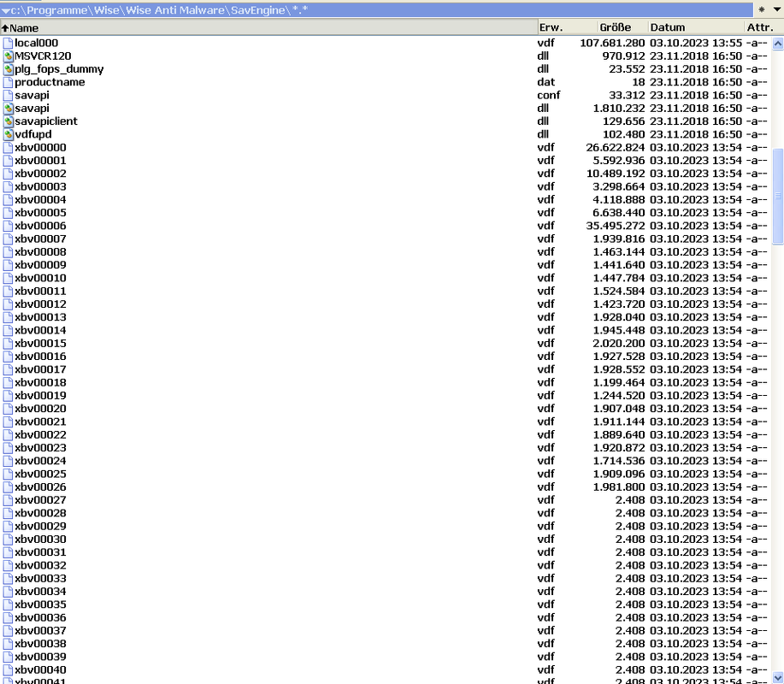Click the savapiclient dll file icon

pos(8,121)
